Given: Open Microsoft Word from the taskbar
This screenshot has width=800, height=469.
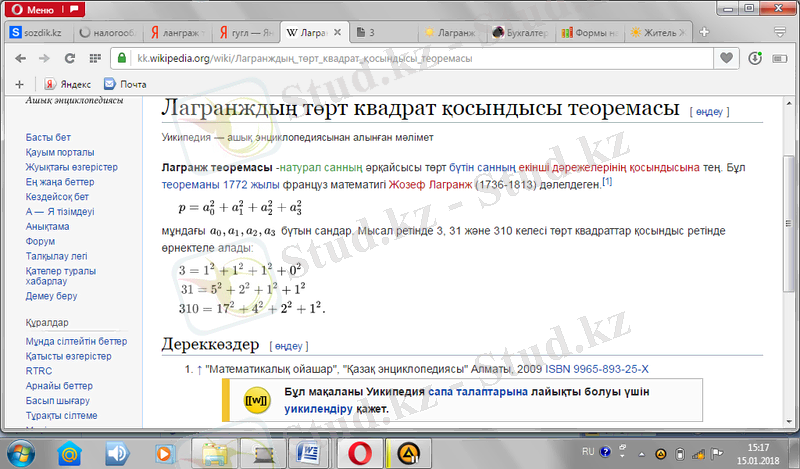Looking at the screenshot, I should pyautogui.click(x=310, y=454).
